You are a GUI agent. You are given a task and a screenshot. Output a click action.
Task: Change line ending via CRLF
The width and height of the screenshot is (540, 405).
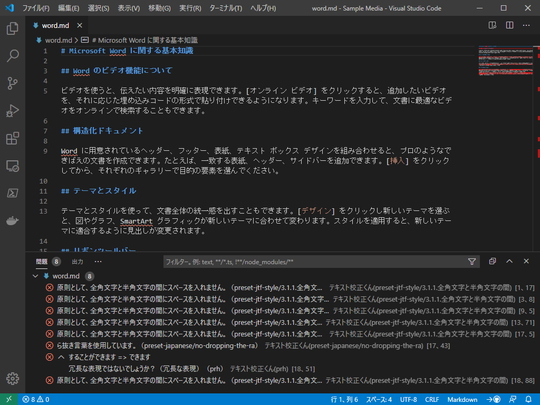pyautogui.click(x=432, y=399)
